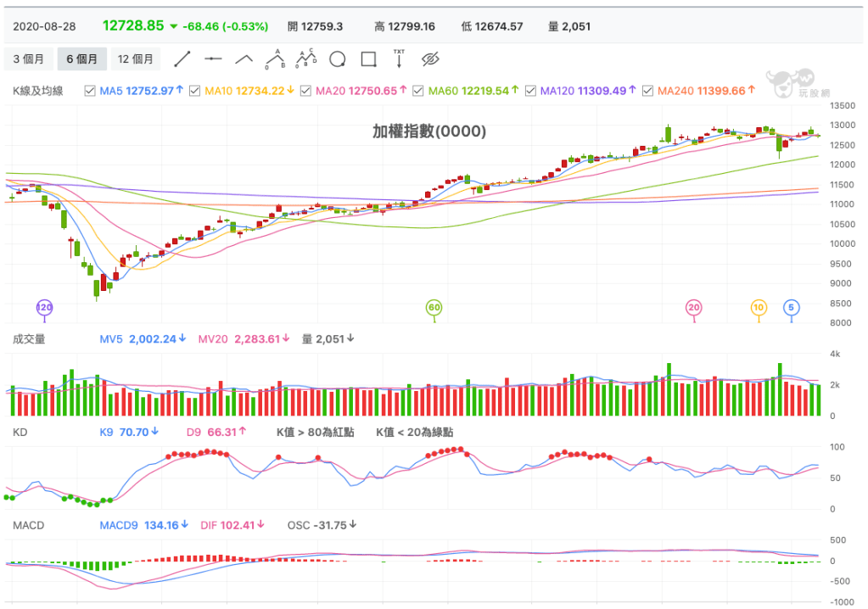This screenshot has height=609, width=868.
Task: Pick the A-B-C-D wave pattern tool
Action: click(305, 59)
